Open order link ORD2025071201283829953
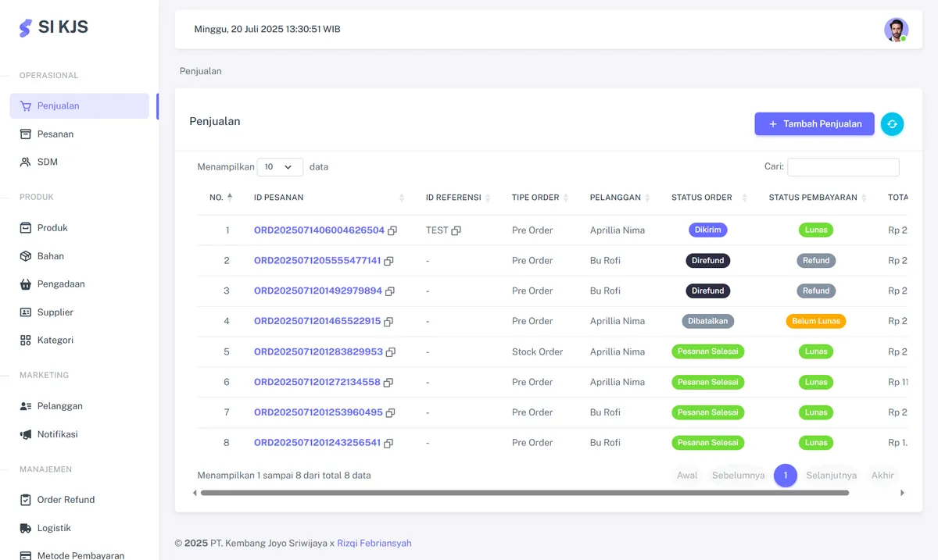The height and width of the screenshot is (560, 938). click(x=318, y=352)
